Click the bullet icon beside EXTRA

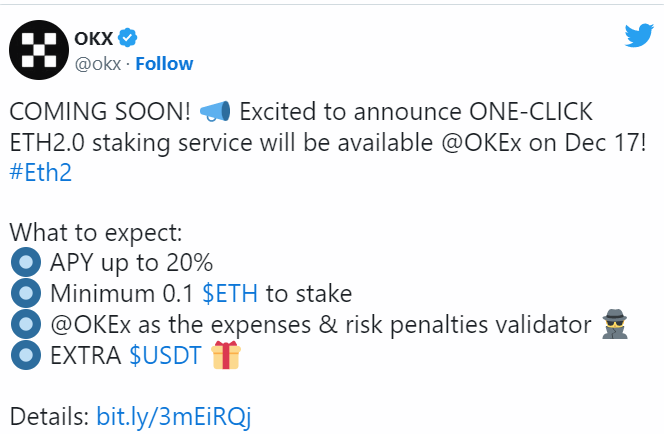click(x=23, y=355)
